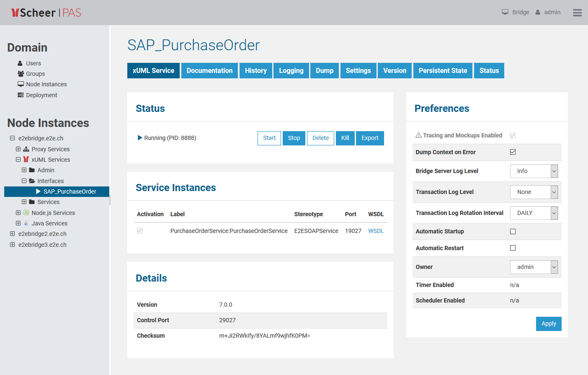
Task: Enable the Automatic Startup checkbox
Action: tap(513, 231)
